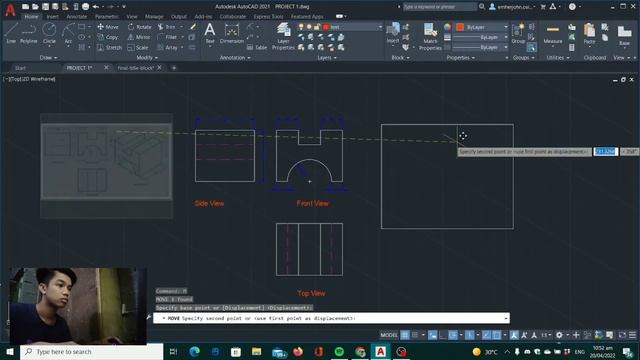The height and width of the screenshot is (360, 640).
Task: Toggle isometric drafting in status bar
Action: [x=470, y=335]
